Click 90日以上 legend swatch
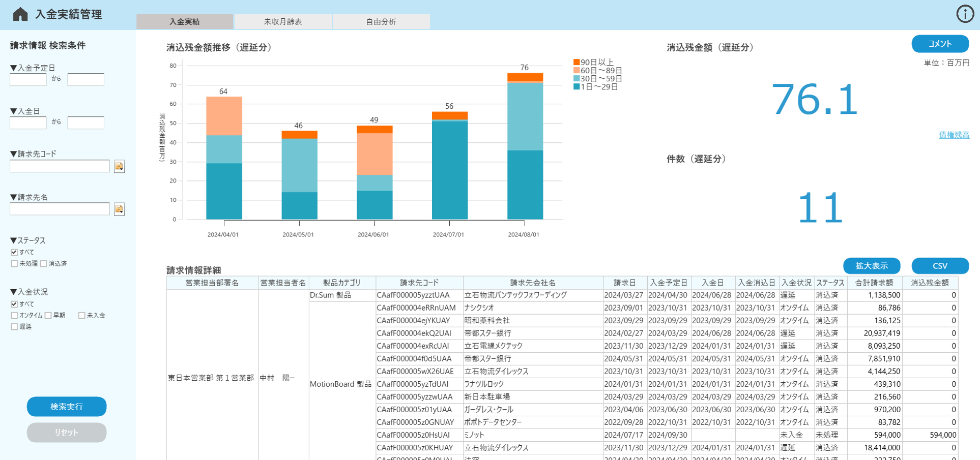Viewport: 980px width, 460px height. click(x=577, y=62)
